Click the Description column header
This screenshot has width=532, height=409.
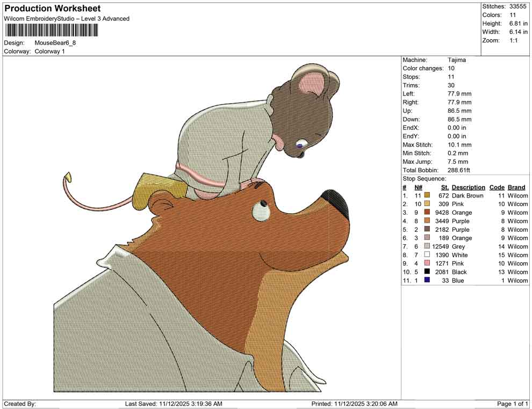tap(468, 187)
